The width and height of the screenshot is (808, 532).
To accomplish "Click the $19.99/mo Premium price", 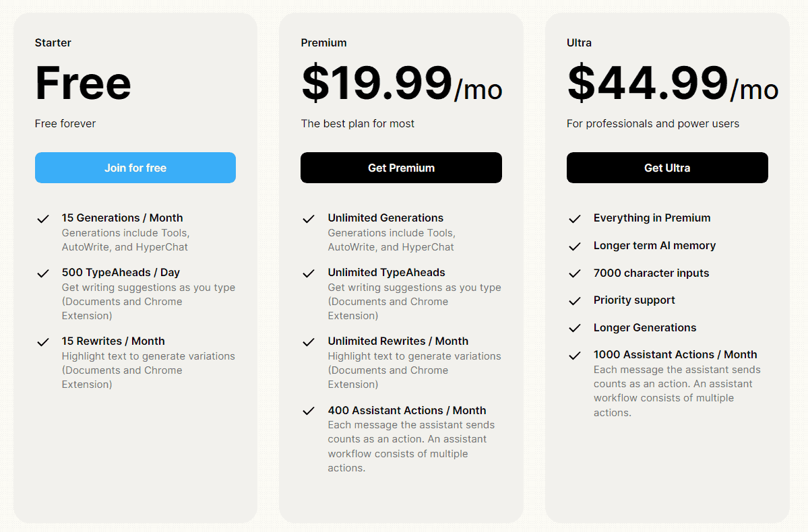I will coord(402,84).
